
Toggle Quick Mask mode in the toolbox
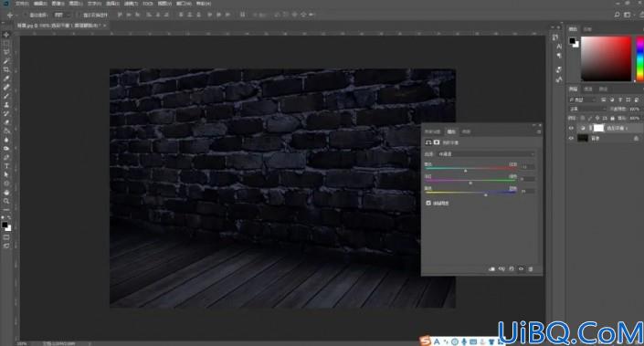6,237
